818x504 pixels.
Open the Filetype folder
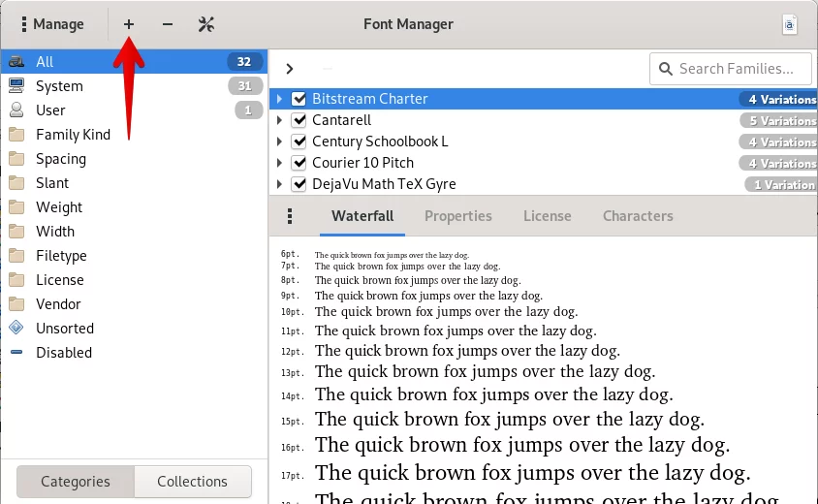tap(134, 256)
